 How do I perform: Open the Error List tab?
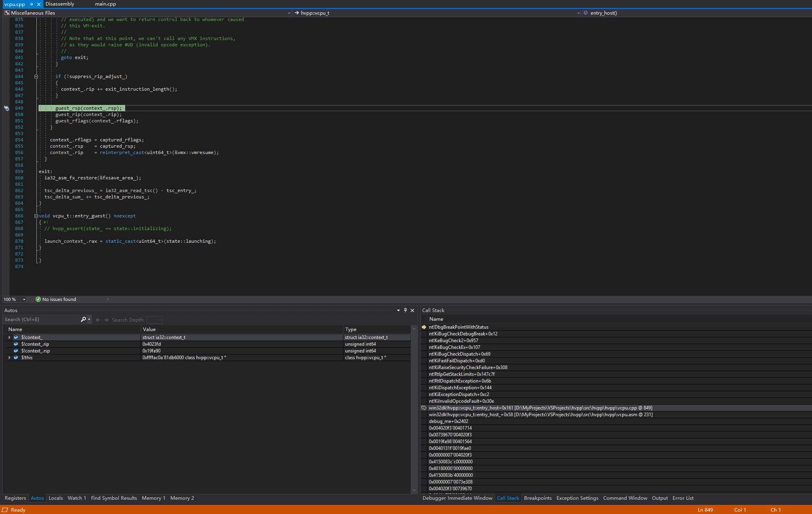coord(683,498)
